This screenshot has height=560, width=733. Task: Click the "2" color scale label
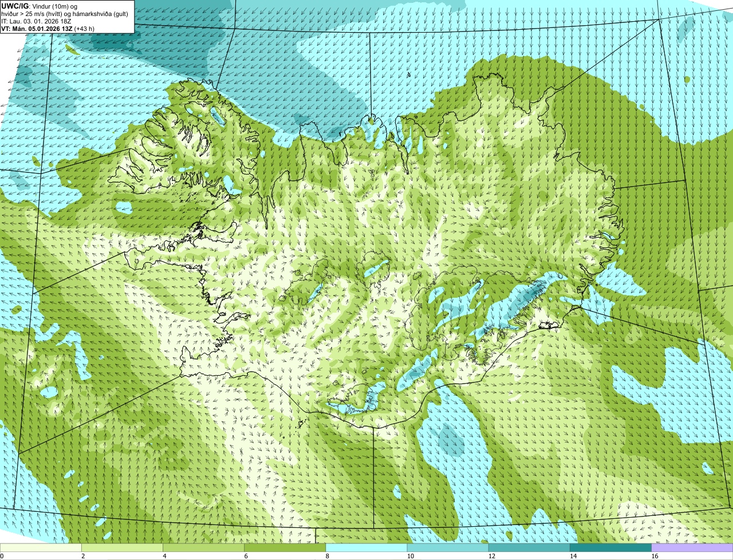tap(83, 556)
